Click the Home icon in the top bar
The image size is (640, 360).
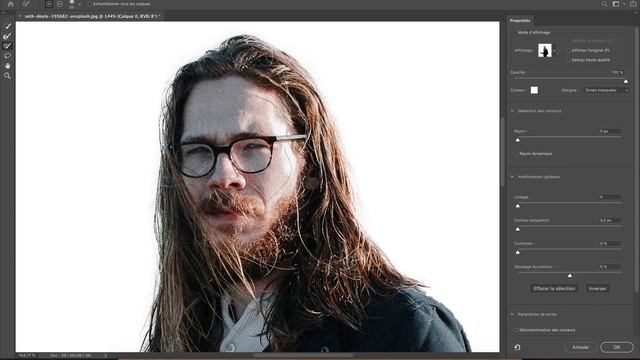11,4
